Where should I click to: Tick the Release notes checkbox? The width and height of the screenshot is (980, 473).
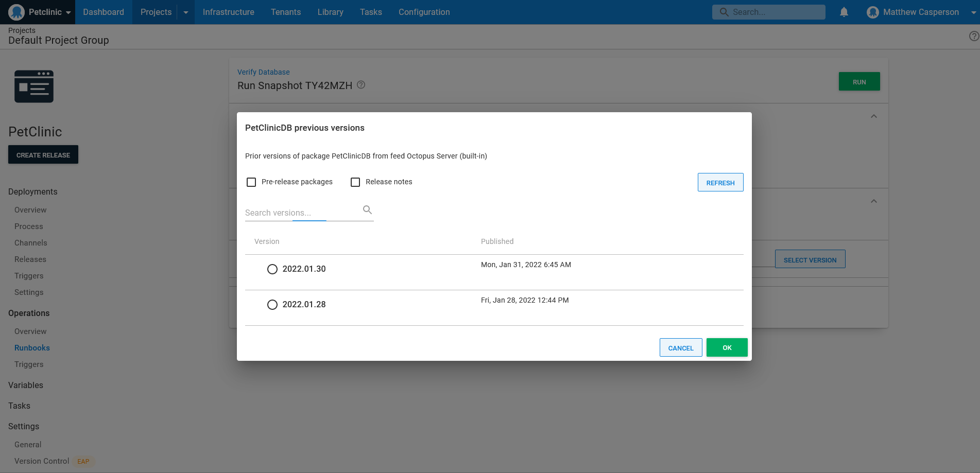(x=355, y=182)
